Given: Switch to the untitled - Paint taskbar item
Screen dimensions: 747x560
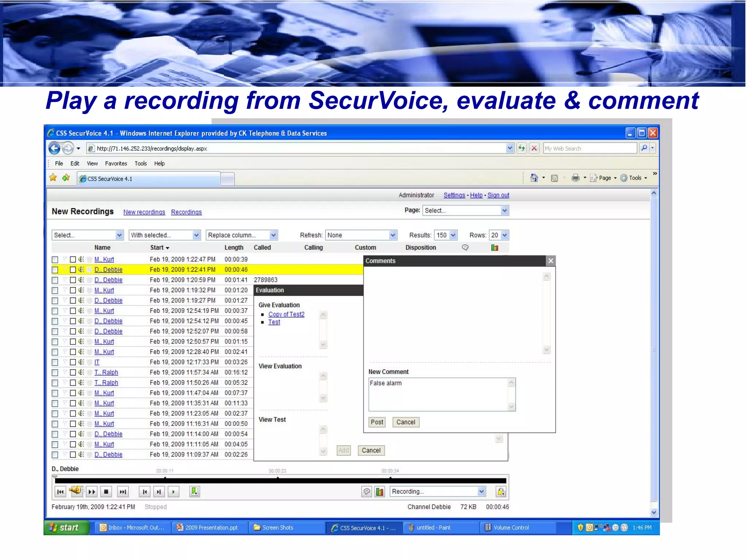Looking at the screenshot, I should coord(441,528).
